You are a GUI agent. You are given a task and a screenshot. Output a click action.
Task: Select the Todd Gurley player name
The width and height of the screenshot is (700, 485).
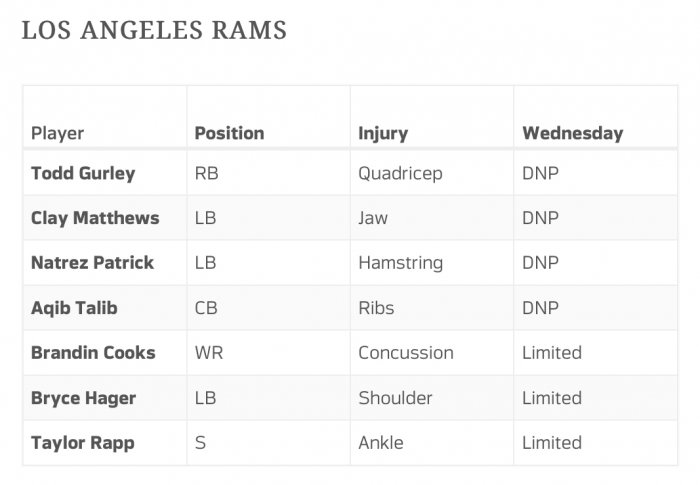[83, 173]
